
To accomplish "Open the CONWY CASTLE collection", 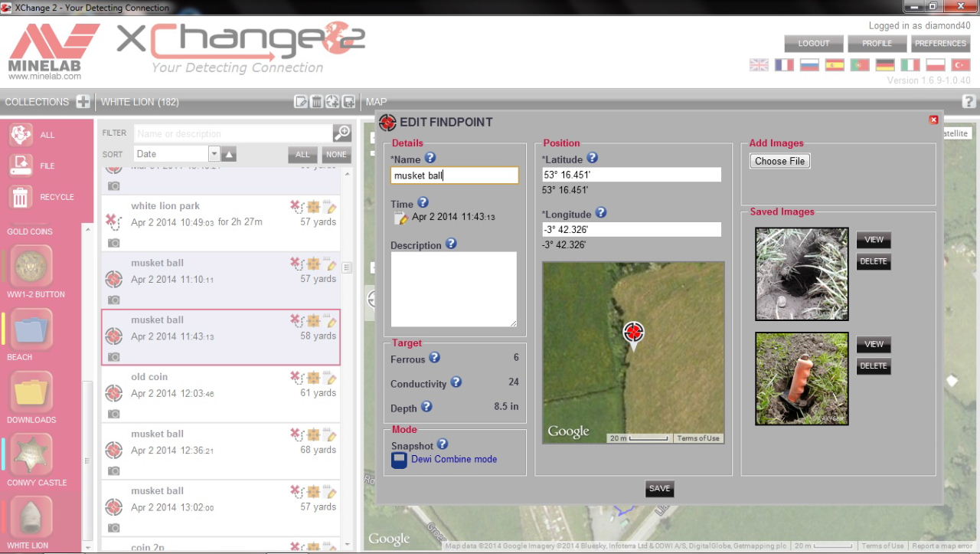I will point(31,454).
